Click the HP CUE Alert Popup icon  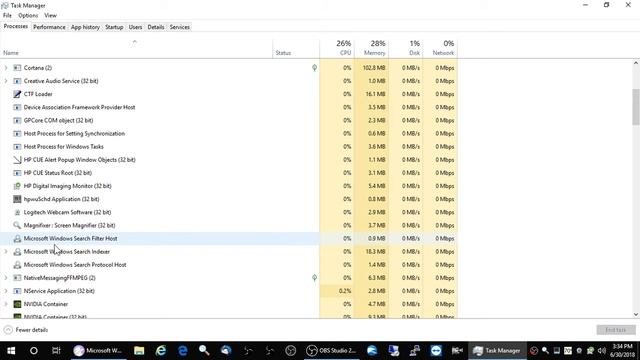click(x=17, y=160)
